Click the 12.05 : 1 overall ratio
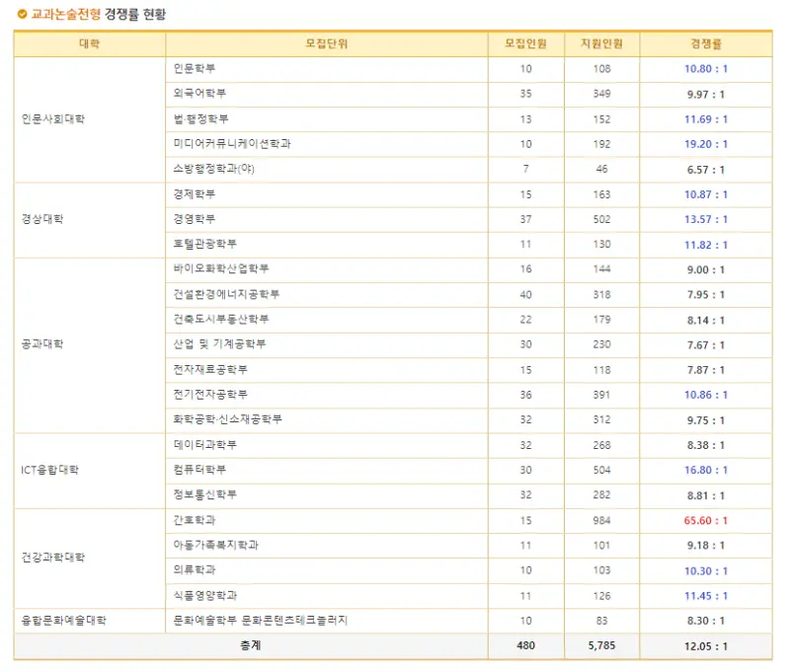 coord(706,645)
